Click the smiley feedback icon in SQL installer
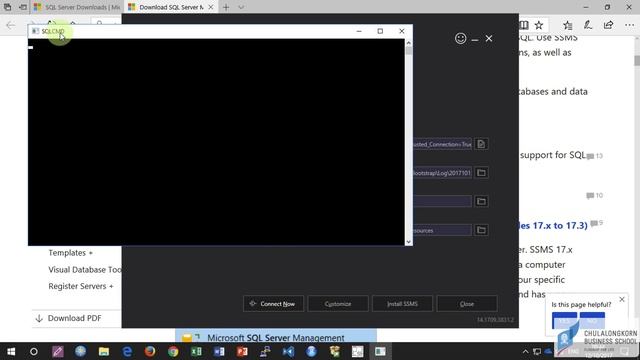 [460, 38]
